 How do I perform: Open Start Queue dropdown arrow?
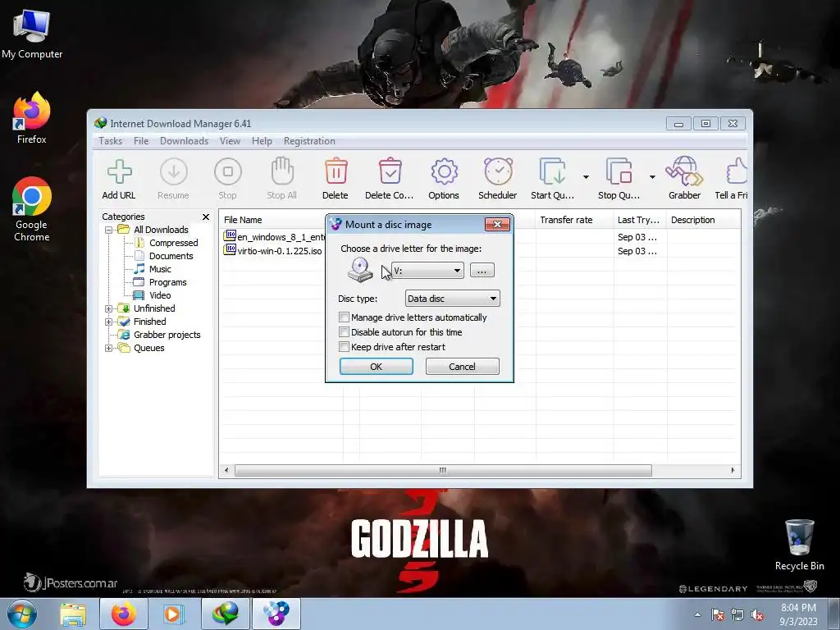pyautogui.click(x=586, y=177)
